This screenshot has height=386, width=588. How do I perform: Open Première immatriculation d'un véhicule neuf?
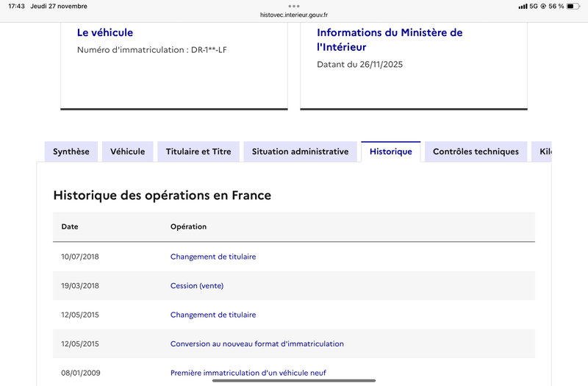click(248, 373)
